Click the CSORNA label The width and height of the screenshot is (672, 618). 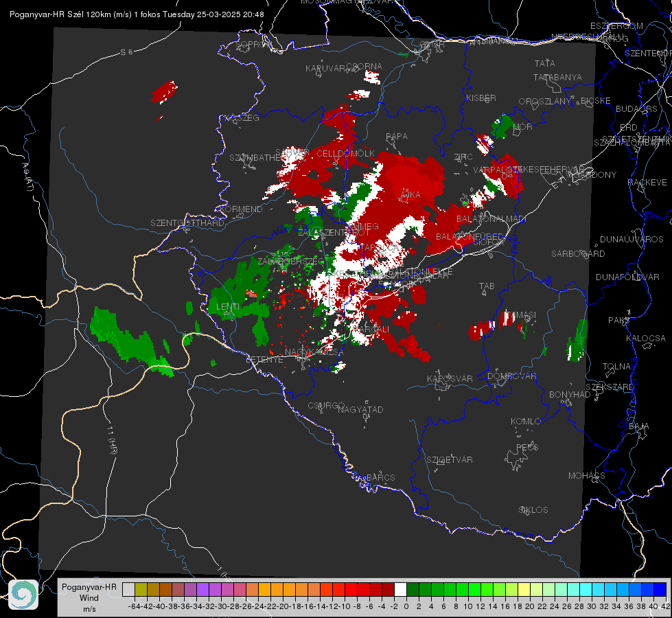point(364,67)
